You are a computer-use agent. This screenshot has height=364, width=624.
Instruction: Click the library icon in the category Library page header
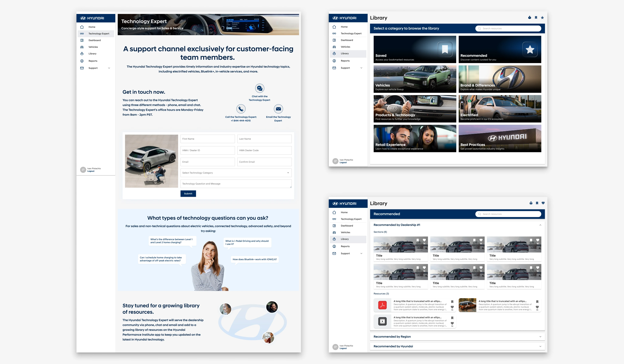pos(529,18)
